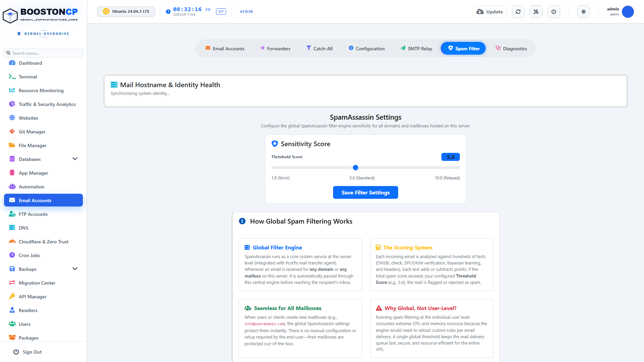
Task: Switch to Forwarders tab
Action: pyautogui.click(x=275, y=49)
